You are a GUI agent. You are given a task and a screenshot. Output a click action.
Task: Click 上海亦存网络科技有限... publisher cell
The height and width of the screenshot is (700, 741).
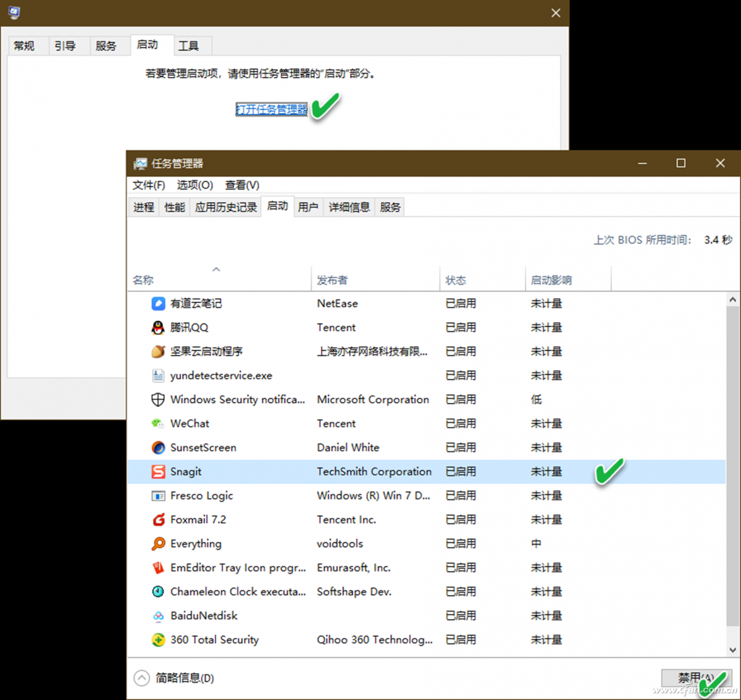tap(372, 351)
